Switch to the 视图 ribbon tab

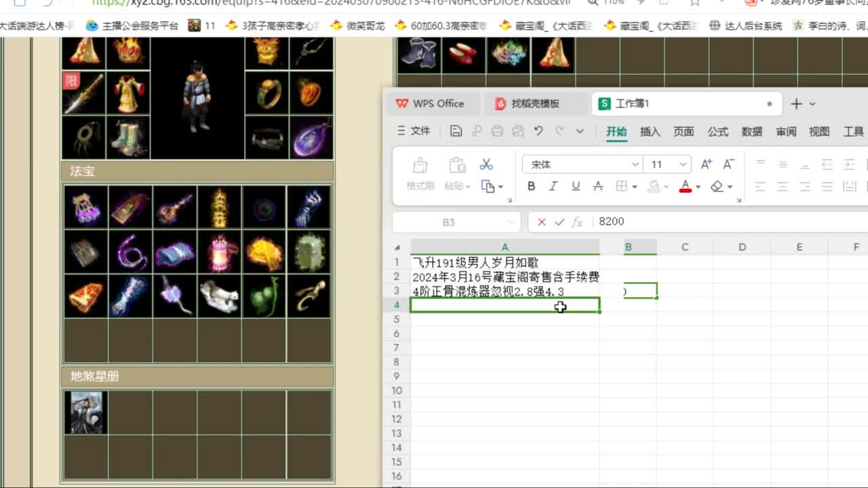819,131
